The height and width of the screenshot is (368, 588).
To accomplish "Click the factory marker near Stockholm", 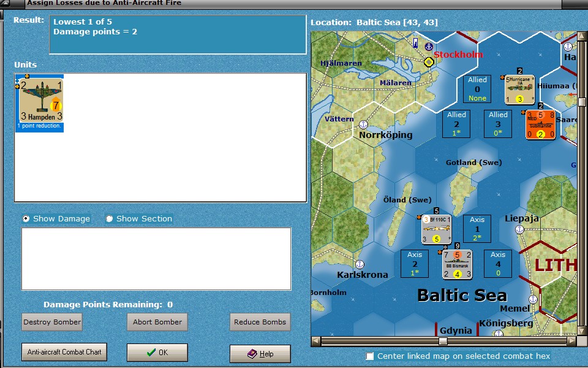I will click(415, 42).
